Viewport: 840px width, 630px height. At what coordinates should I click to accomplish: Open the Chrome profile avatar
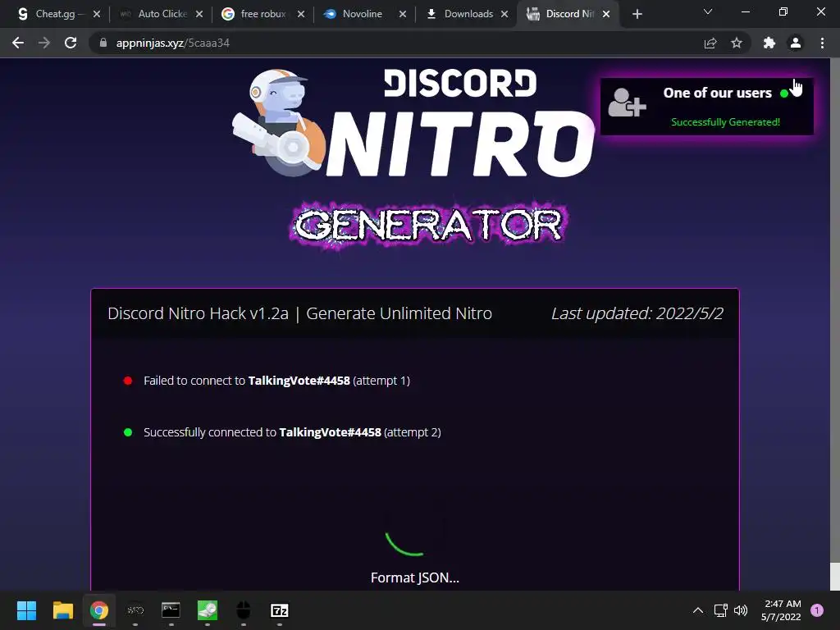click(796, 43)
